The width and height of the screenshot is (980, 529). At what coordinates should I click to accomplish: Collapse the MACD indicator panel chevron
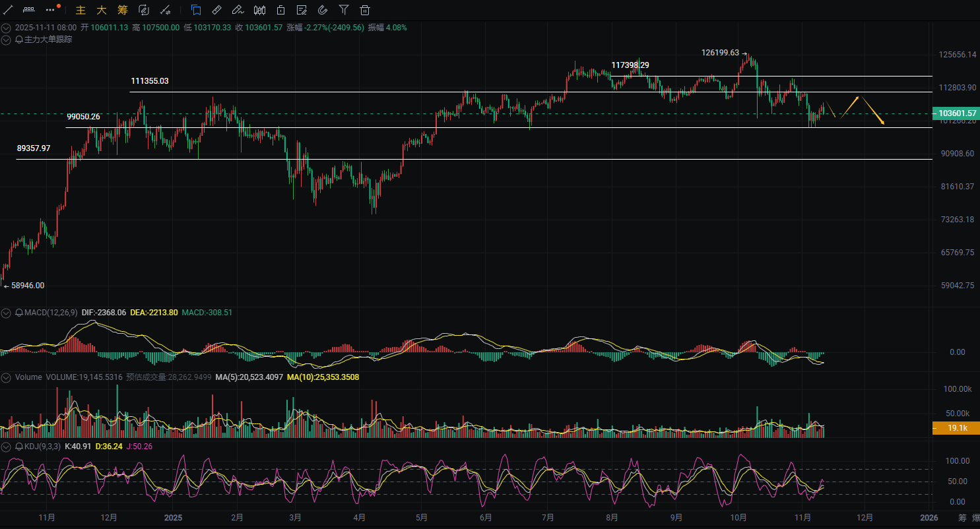click(6, 313)
